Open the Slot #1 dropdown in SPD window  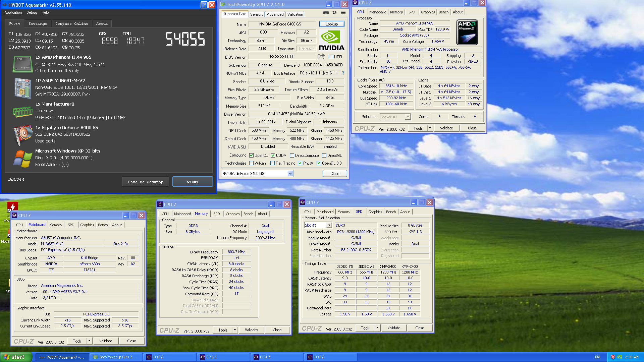(x=329, y=225)
